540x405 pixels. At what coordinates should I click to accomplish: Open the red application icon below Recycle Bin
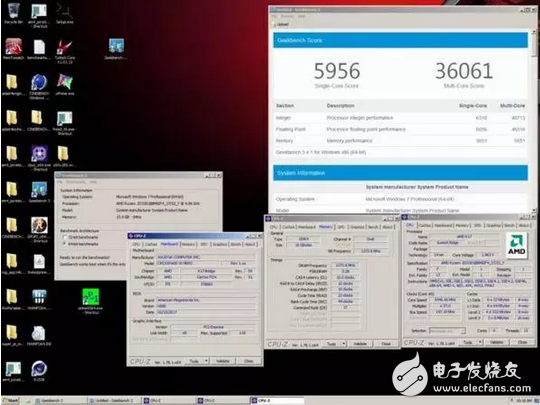[13, 49]
